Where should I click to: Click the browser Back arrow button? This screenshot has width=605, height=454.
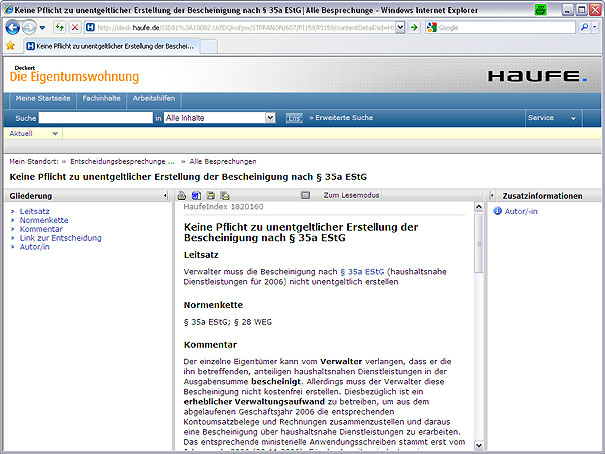pos(12,27)
